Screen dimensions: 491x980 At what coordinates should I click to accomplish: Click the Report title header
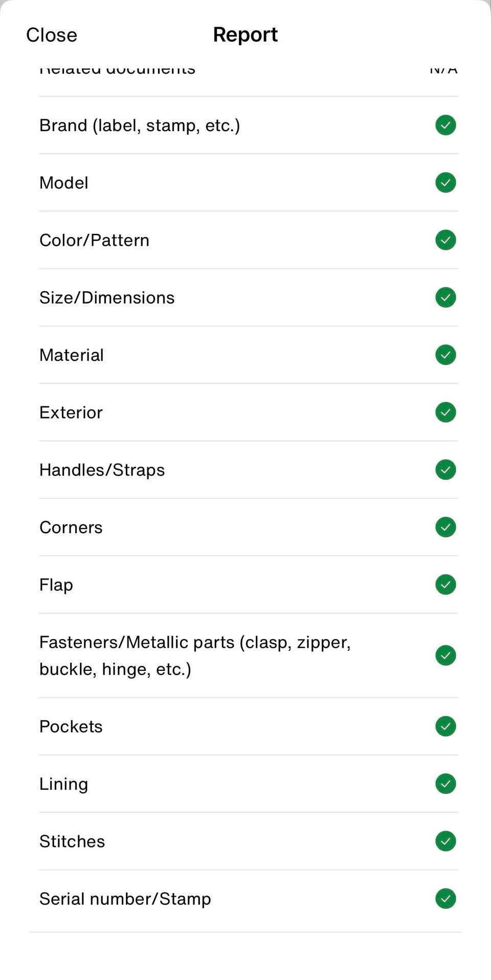coord(245,35)
